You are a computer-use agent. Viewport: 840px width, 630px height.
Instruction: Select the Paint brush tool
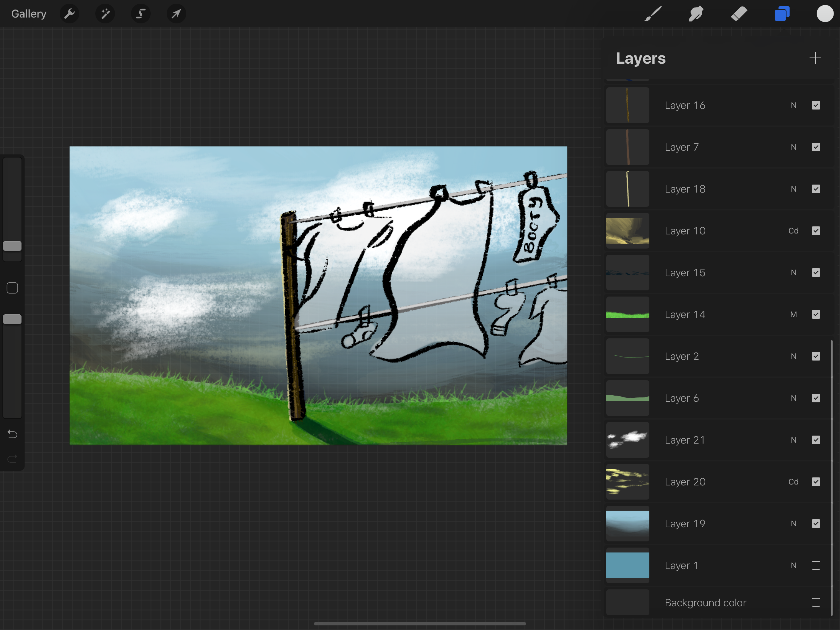653,14
